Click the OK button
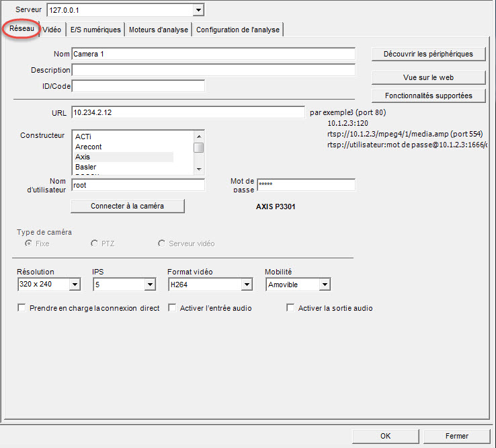Screen dimensions: 496x448 (x=386, y=437)
